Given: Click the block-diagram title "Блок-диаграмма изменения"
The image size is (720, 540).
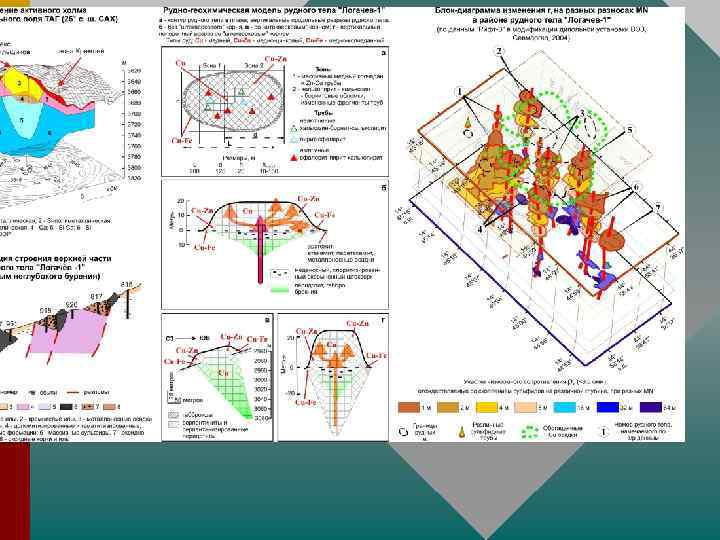Looking at the screenshot, I should [542, 10].
